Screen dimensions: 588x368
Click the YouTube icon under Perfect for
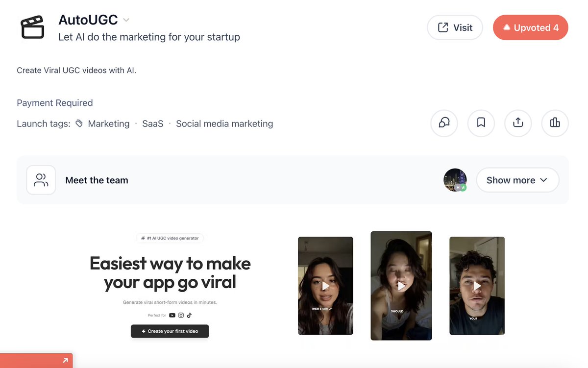pyautogui.click(x=172, y=316)
